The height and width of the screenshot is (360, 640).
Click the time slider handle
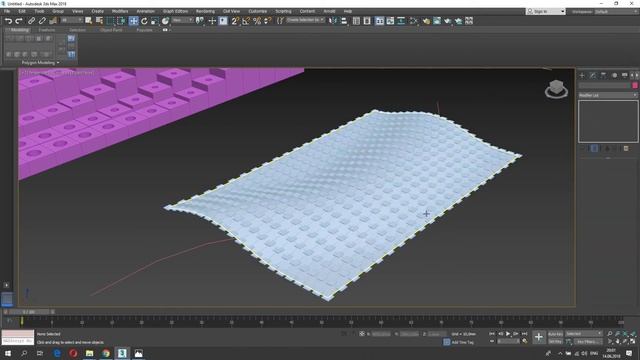tap(29, 312)
